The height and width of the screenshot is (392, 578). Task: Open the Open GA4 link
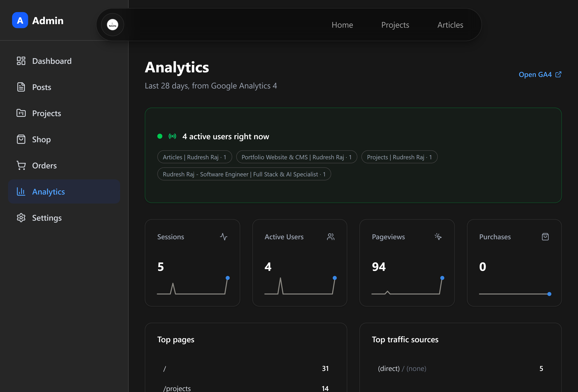(540, 74)
